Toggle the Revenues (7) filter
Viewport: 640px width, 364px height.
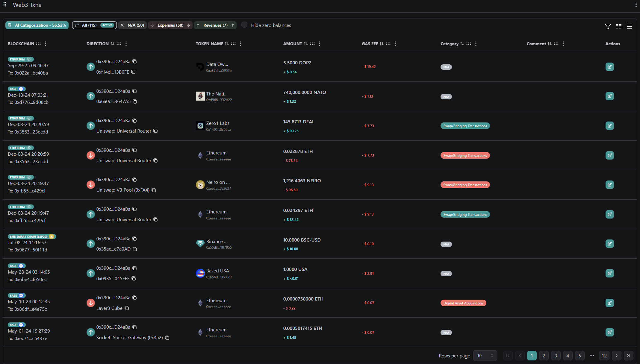(x=215, y=25)
